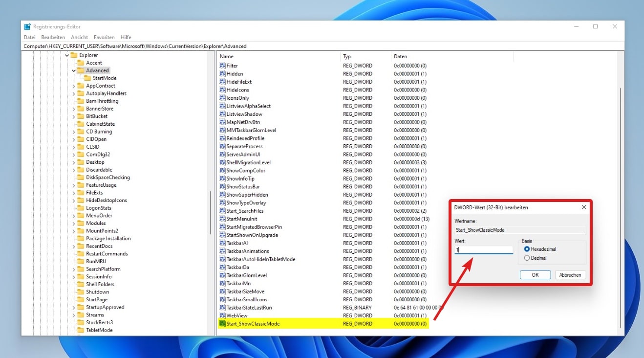Expand the FileExts tree node
The image size is (644, 358).
point(74,193)
